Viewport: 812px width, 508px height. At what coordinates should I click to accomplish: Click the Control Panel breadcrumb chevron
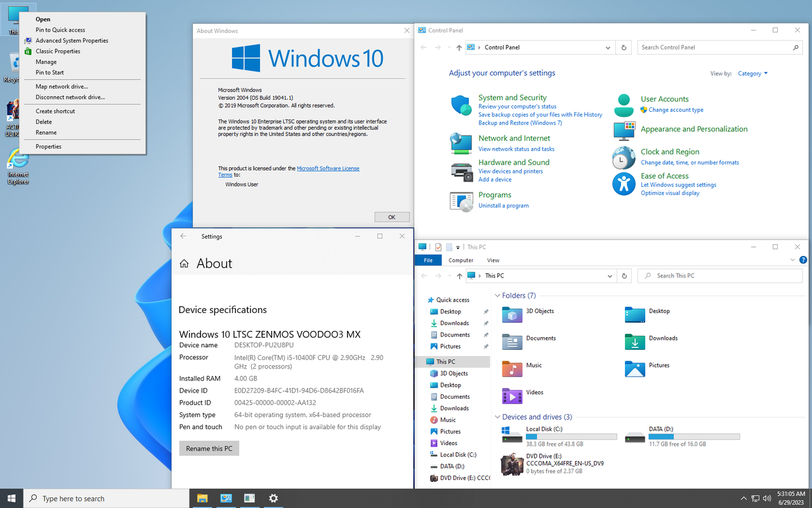[x=480, y=47]
